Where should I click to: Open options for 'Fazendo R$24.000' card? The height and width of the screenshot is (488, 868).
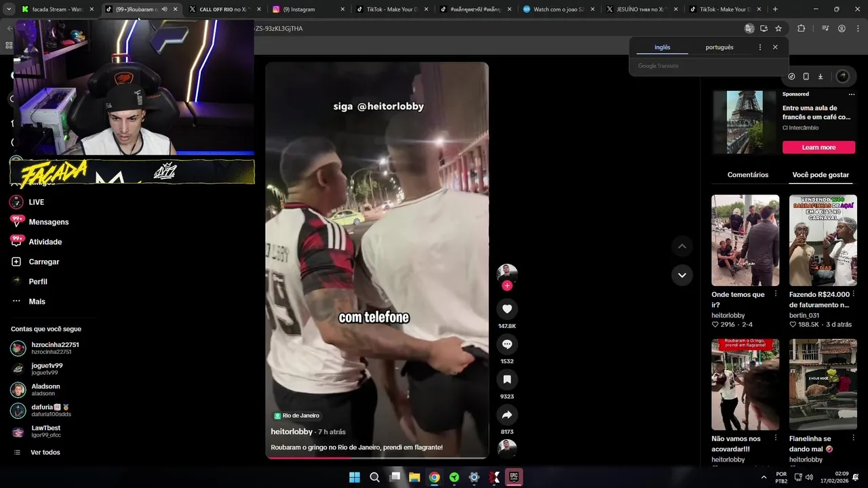pos(853,295)
